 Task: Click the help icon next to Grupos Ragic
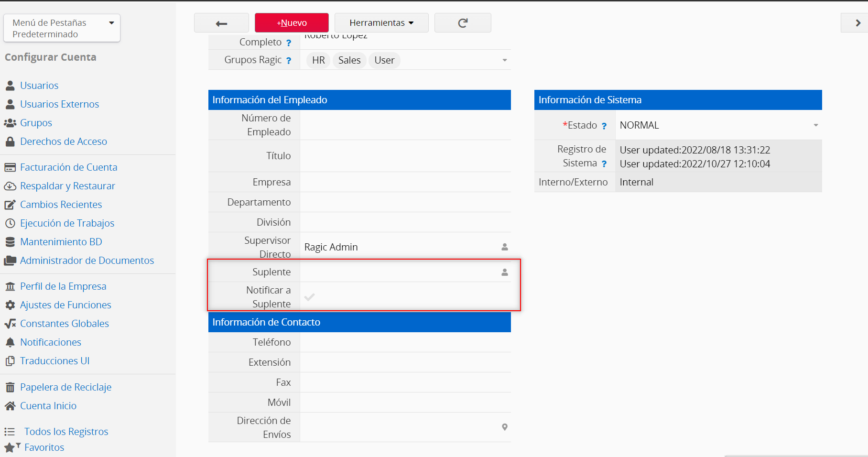pyautogui.click(x=289, y=61)
